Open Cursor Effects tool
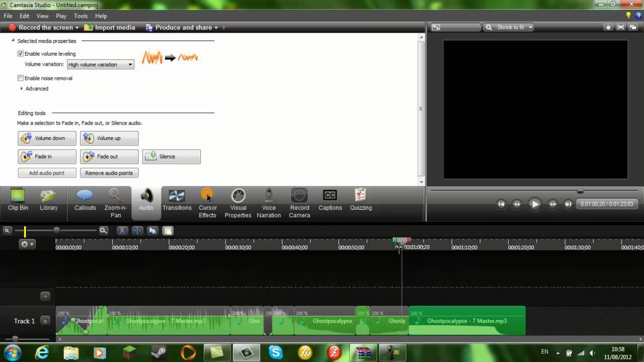The width and height of the screenshot is (644, 362). tap(207, 203)
